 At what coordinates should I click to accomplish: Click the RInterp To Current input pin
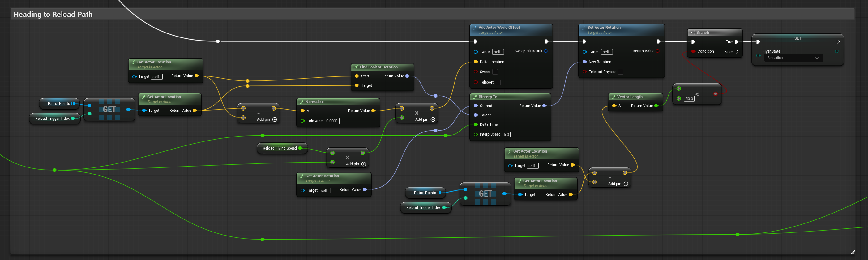click(x=476, y=106)
